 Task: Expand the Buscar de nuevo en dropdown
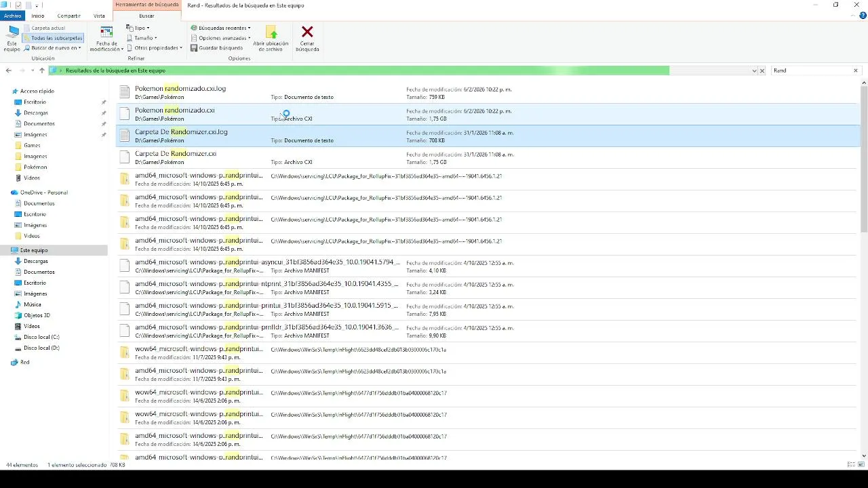[53, 48]
